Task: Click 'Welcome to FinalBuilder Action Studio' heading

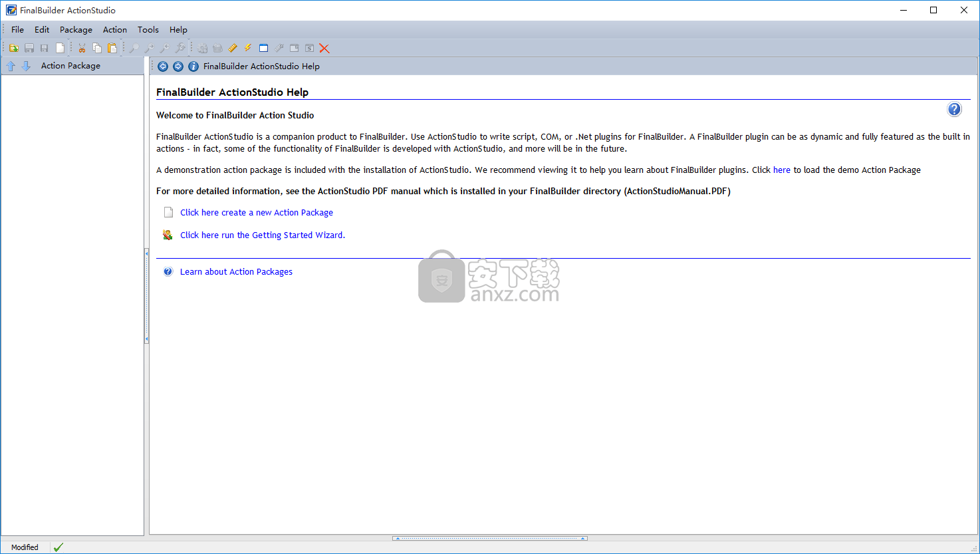Action: (235, 115)
